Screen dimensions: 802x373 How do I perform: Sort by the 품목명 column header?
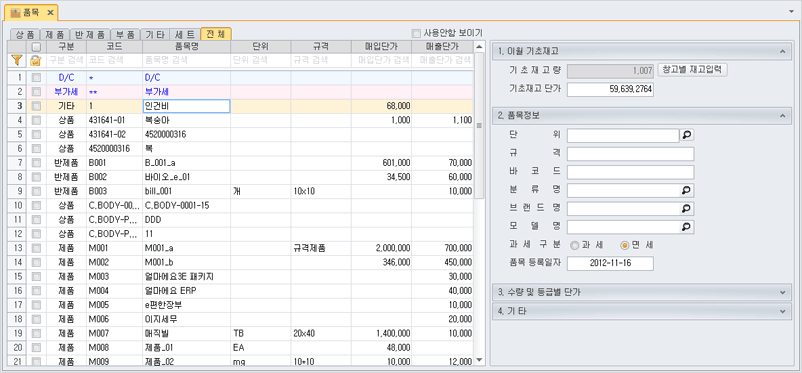pos(187,47)
